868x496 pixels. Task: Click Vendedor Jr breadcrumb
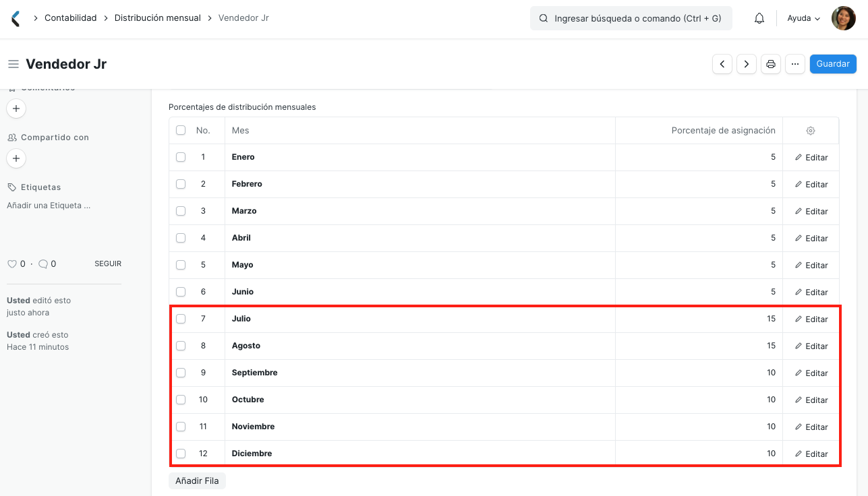coord(243,18)
